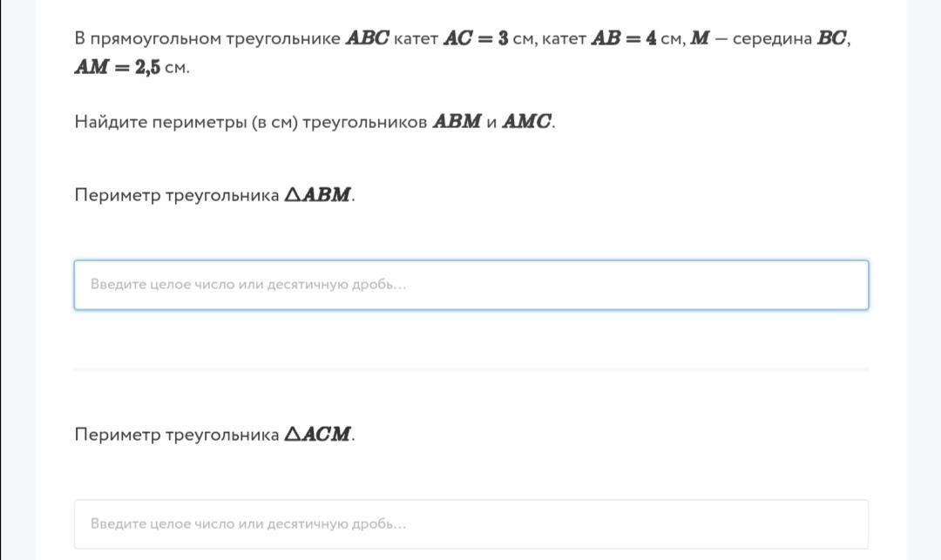Click "ABM" in the "Найдите периметры" line
Image resolution: width=941 pixels, height=560 pixels.
(x=457, y=122)
